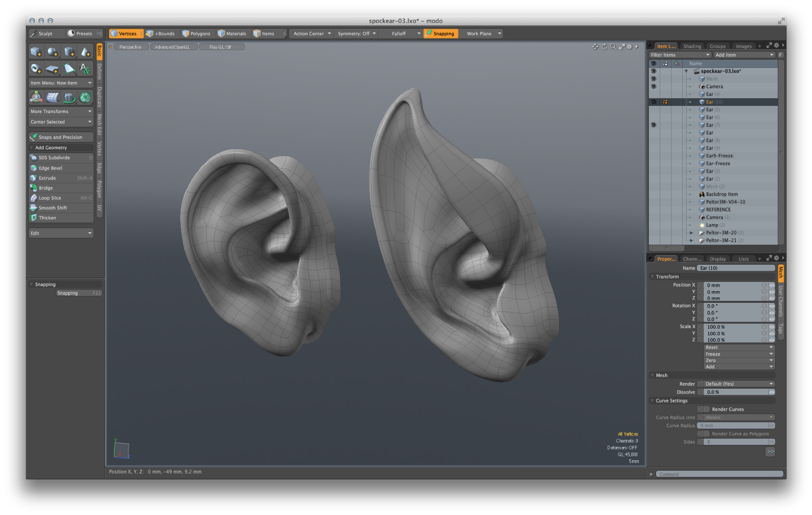Add a cube primitive
The width and height of the screenshot is (812, 515).
[36, 52]
